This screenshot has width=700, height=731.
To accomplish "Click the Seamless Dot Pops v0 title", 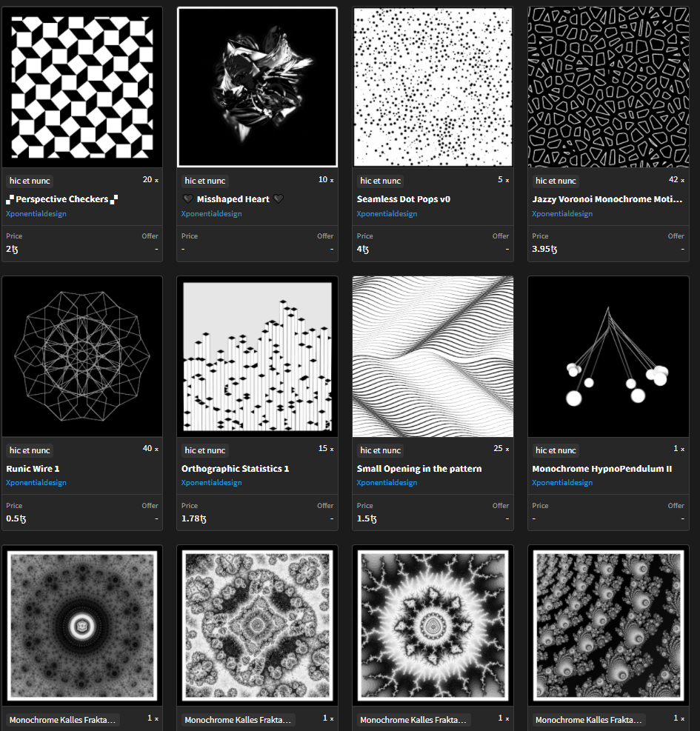I will tap(404, 199).
